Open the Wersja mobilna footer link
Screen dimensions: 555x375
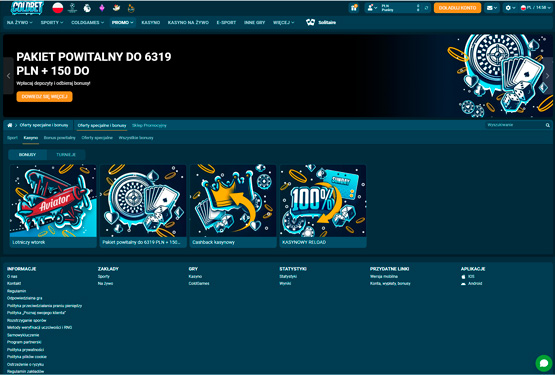coord(384,276)
